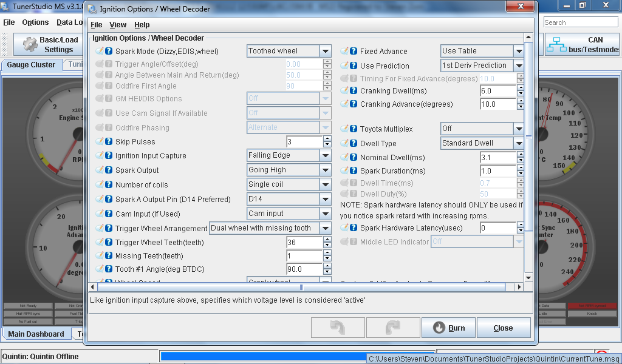The height and width of the screenshot is (364, 622).
Task: Open CAN bus/Testmodes toolbar button
Action: (583, 44)
